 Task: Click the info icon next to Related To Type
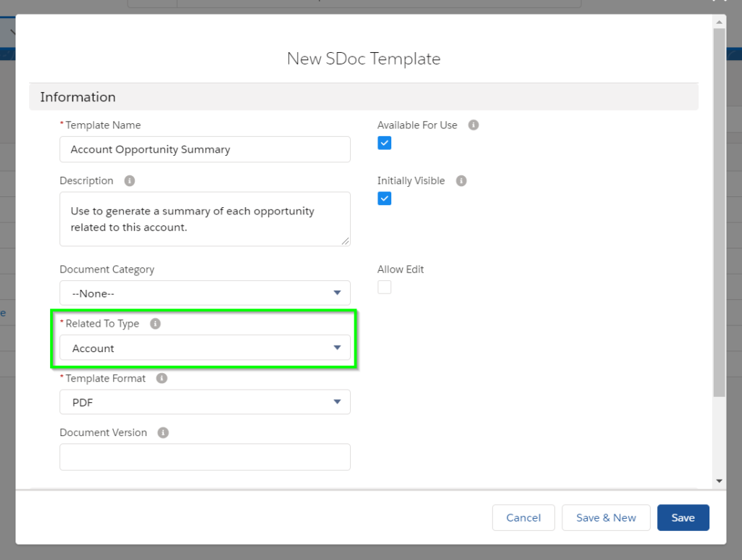click(x=154, y=324)
